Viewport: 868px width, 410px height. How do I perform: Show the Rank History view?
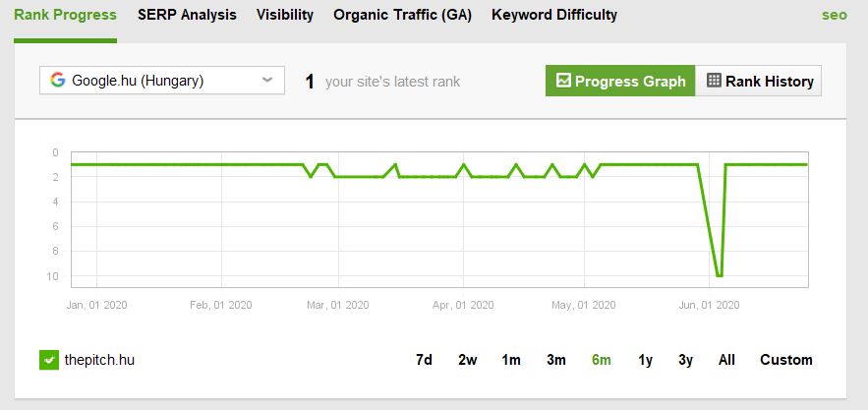tap(758, 81)
